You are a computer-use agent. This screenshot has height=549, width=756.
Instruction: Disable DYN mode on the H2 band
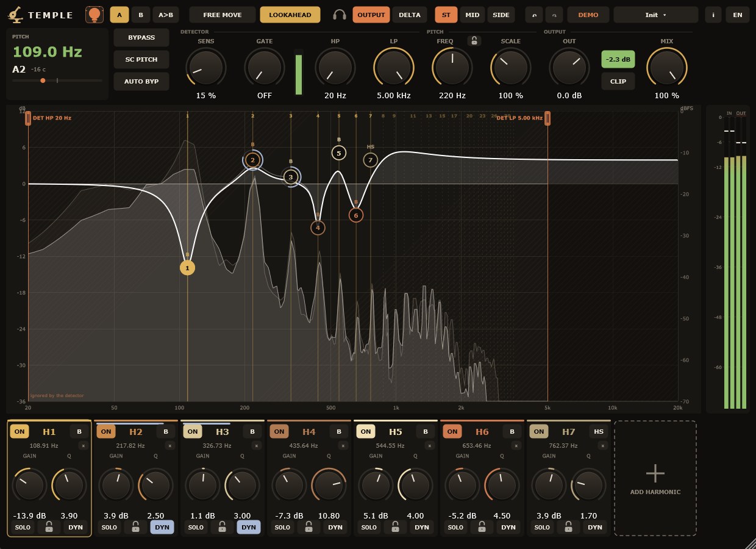point(162,527)
